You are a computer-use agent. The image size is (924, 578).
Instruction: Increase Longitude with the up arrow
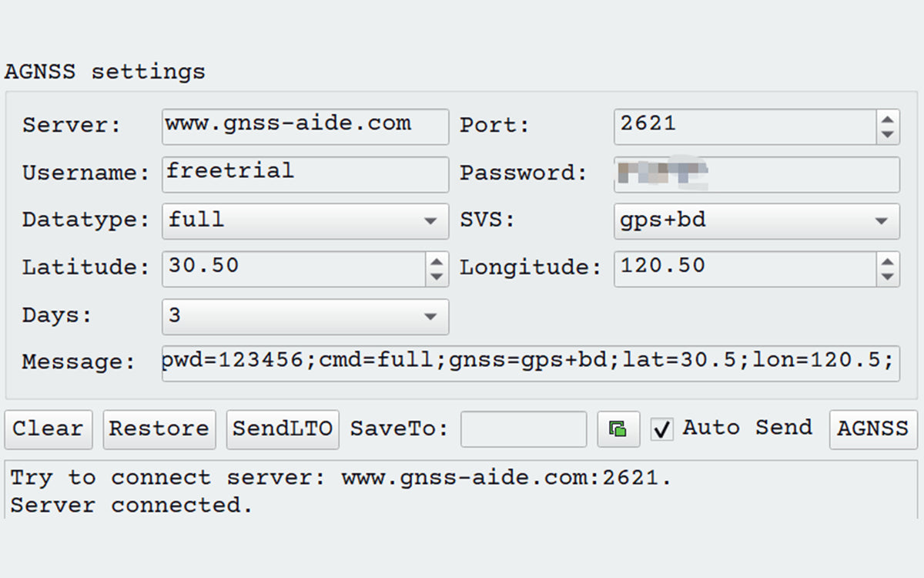click(x=888, y=260)
